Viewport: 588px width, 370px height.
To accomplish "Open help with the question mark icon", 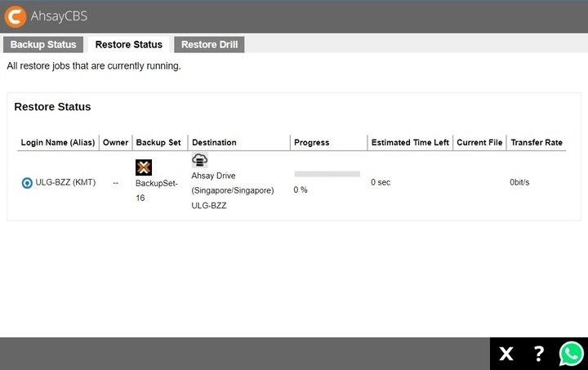I will point(539,354).
